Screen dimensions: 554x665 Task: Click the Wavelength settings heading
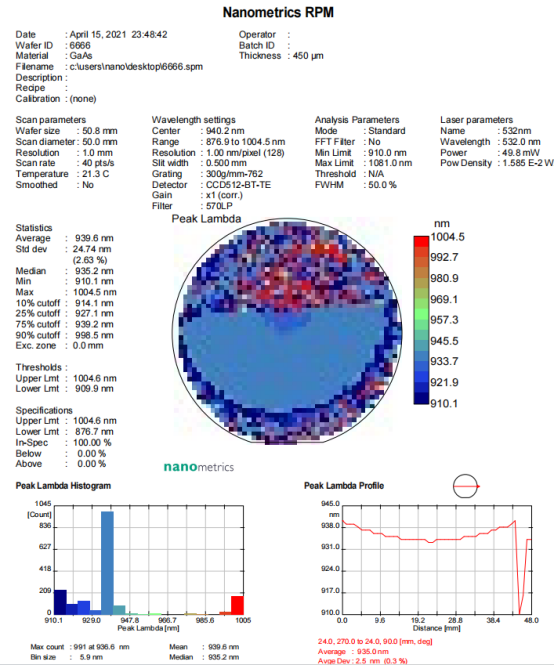(x=193, y=120)
